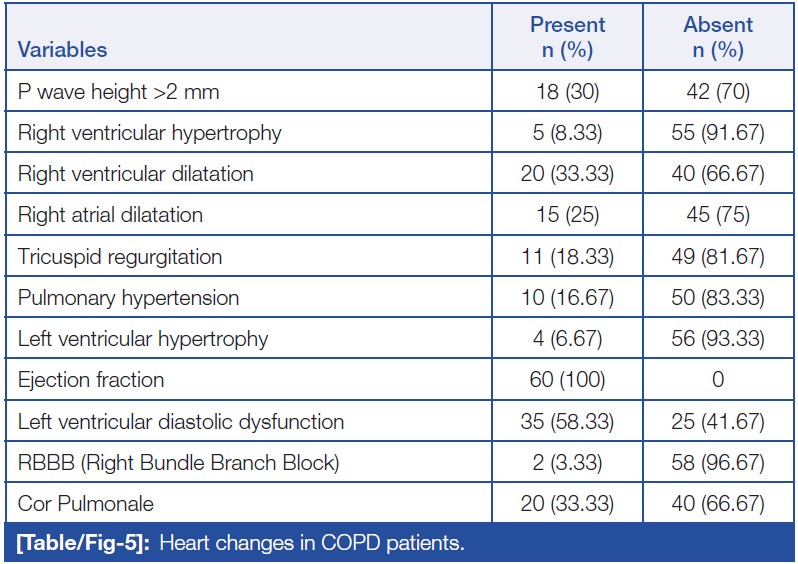The image size is (798, 564).
Task: Click the Variables column header
Action: pos(63,49)
